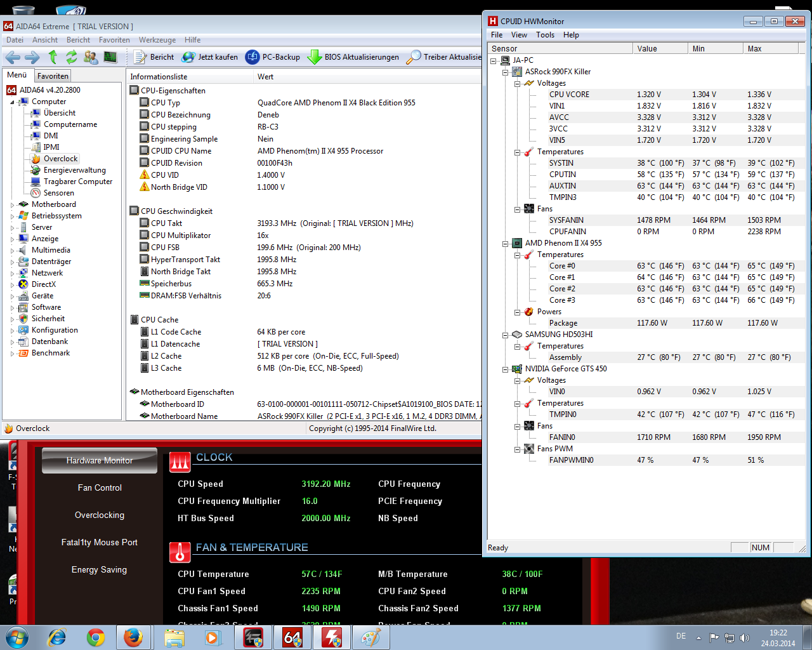Open Windows Explorer from the taskbar
Viewport: 812px width, 650px height.
click(174, 637)
